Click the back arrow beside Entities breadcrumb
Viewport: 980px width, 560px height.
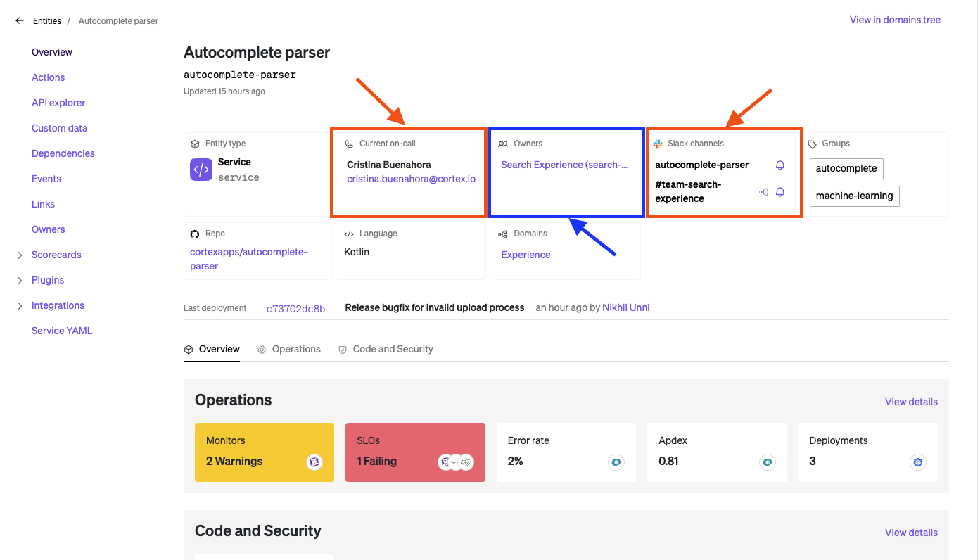point(19,21)
